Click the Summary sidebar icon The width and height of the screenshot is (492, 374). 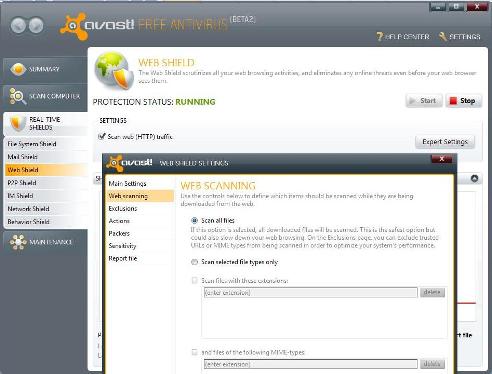point(18,69)
